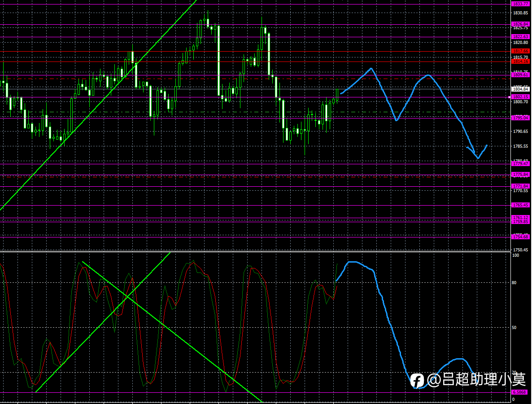Select the magenta 1765.45 level label
532x404 pixels.
(520, 205)
